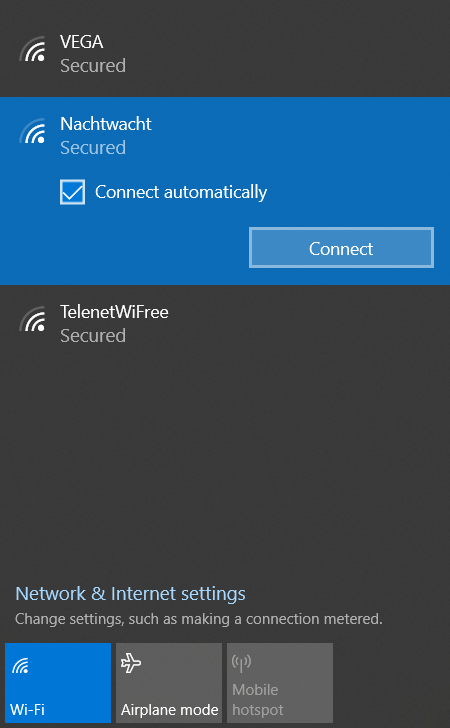Select the VEGA network name
Screen dimensions: 450x728
click(x=82, y=42)
